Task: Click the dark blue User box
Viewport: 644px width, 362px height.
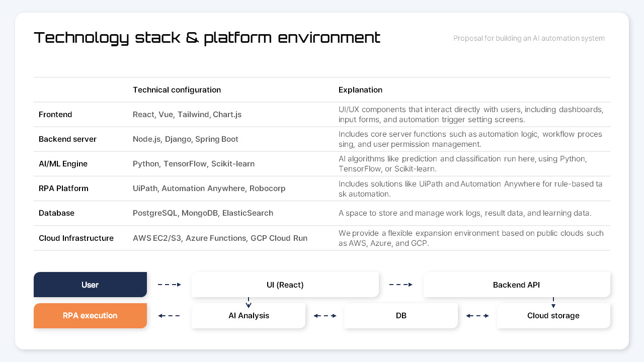Action: click(90, 285)
